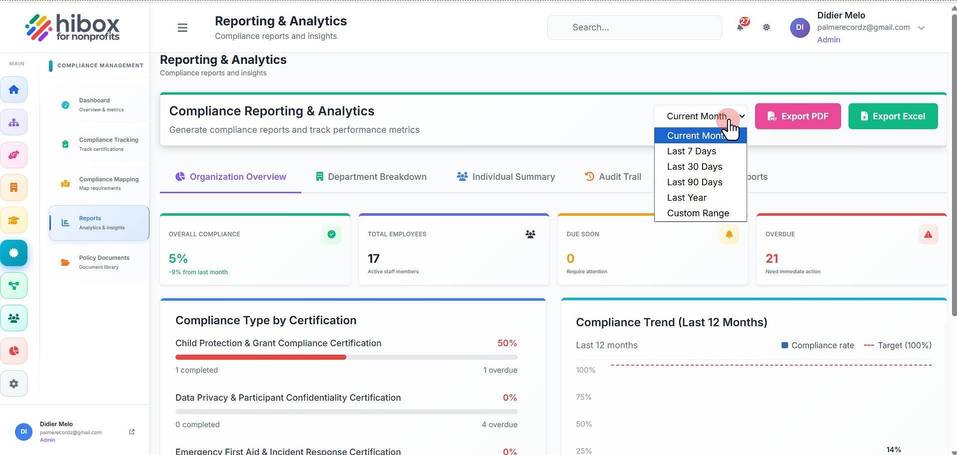957x455 pixels.
Task: Click the Due Soon count 0
Action: 571,258
